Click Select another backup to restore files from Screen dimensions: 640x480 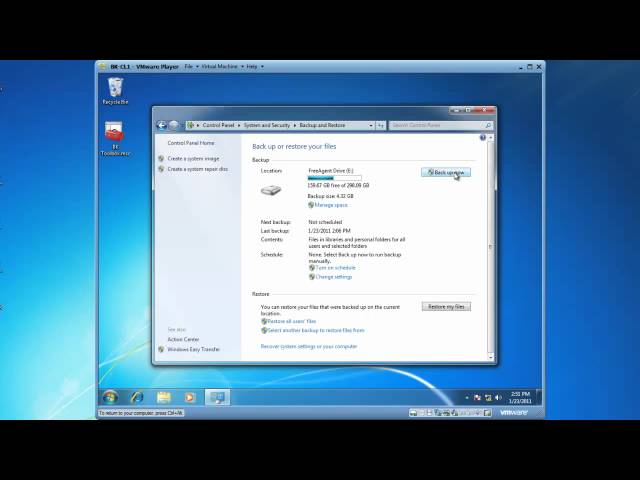point(316,330)
